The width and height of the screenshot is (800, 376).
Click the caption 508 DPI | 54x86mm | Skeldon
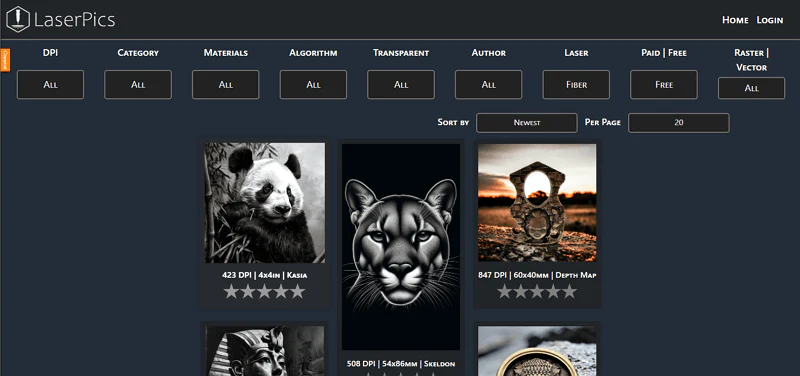(401, 364)
